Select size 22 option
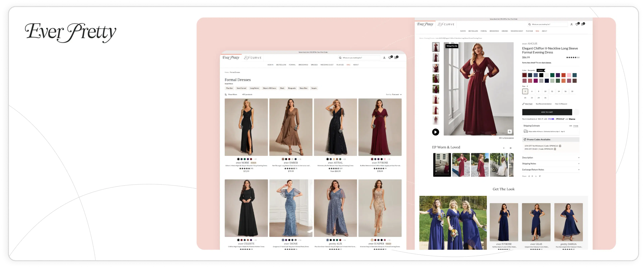The width and height of the screenshot is (644, 268). [x=532, y=98]
